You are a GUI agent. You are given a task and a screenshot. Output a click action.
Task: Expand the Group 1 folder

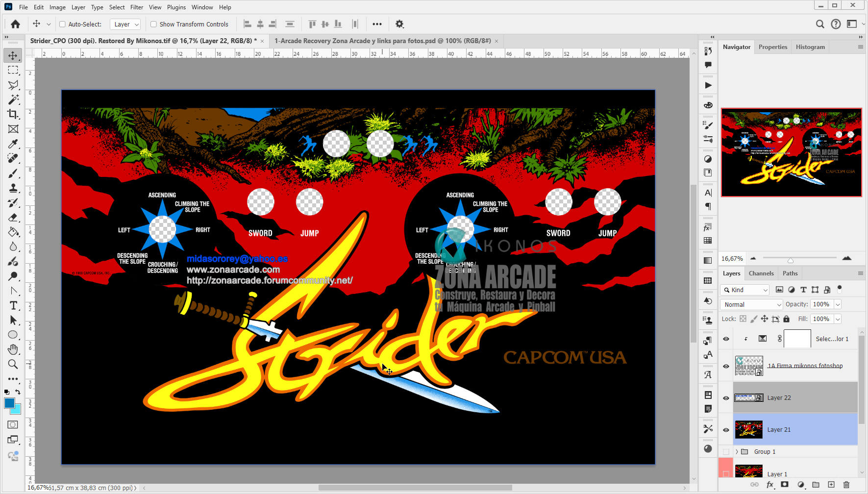point(737,452)
